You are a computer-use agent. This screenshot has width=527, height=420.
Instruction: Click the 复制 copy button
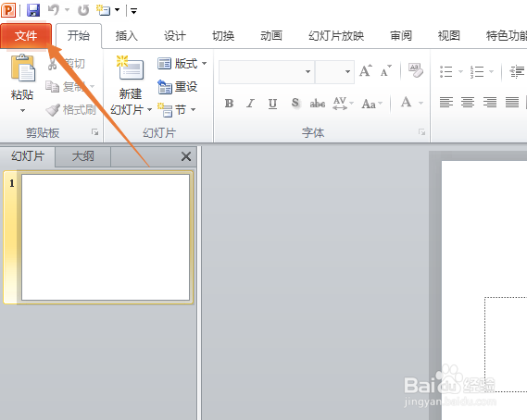click(69, 87)
